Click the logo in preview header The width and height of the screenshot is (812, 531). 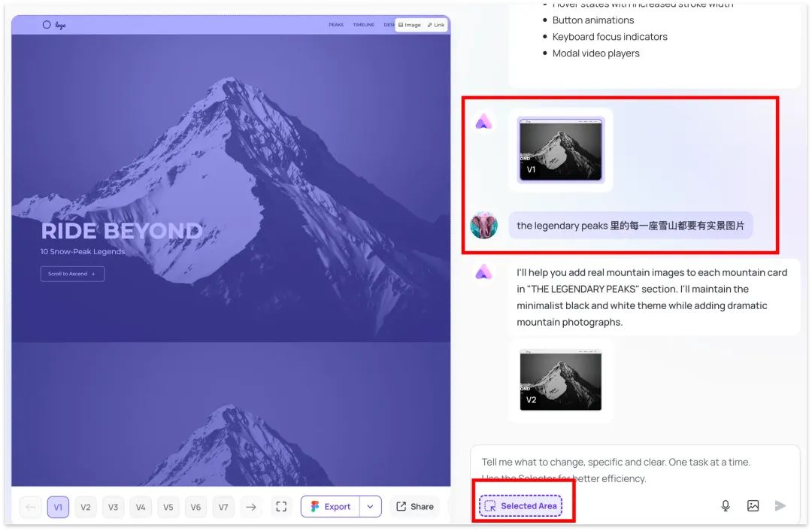point(54,25)
